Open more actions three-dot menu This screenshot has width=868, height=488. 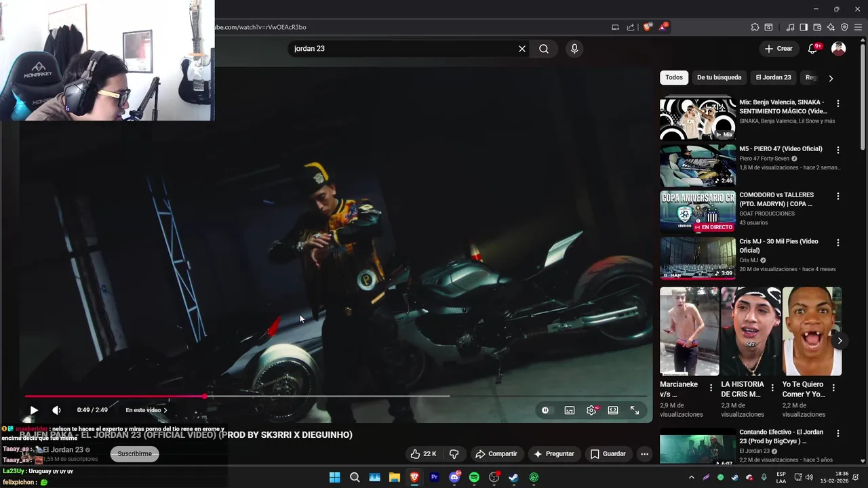coord(645,453)
